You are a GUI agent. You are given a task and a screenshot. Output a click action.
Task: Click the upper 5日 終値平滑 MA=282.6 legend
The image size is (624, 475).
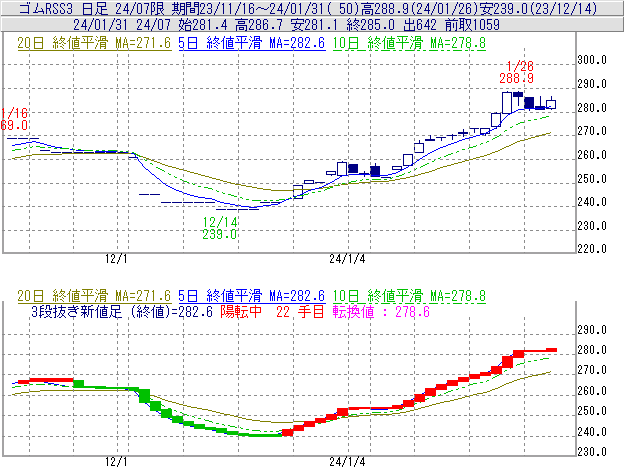[252, 43]
